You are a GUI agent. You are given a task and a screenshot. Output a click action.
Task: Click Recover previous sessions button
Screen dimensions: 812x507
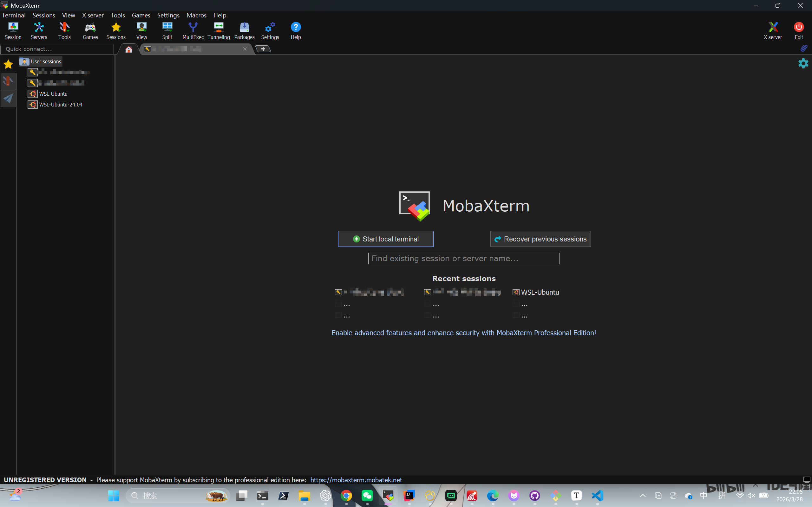540,239
